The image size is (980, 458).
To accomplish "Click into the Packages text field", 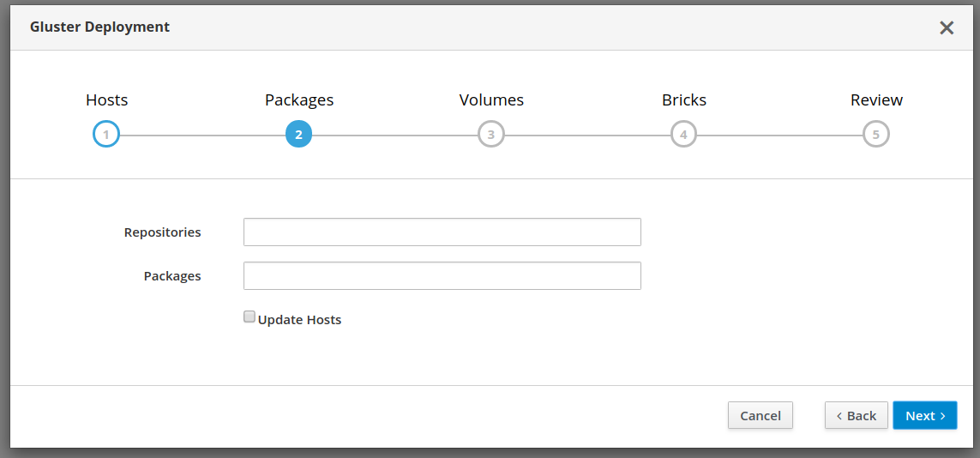I will click(x=442, y=276).
